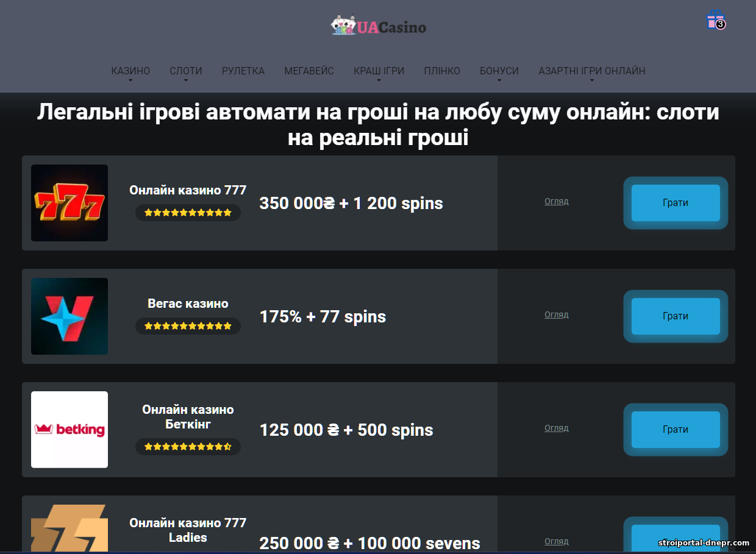Open the UACasino logo home link
Image resolution: width=756 pixels, height=554 pixels.
tap(378, 26)
